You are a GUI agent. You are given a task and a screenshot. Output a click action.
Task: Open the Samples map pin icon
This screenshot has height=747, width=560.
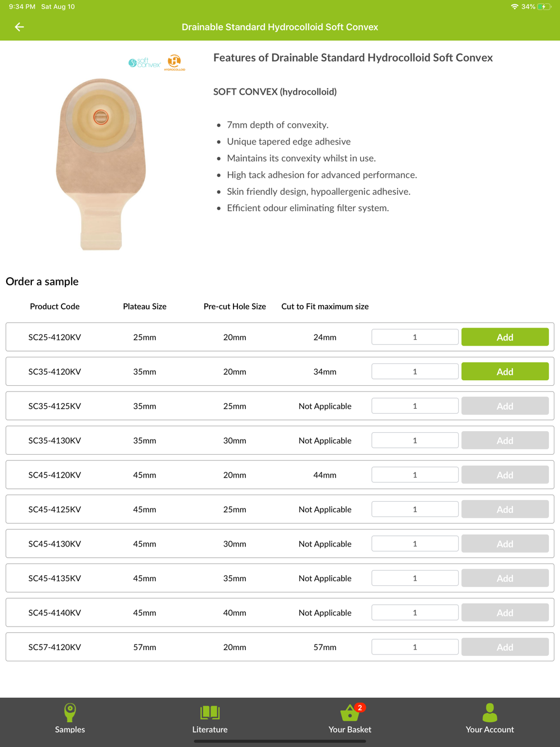point(70,712)
